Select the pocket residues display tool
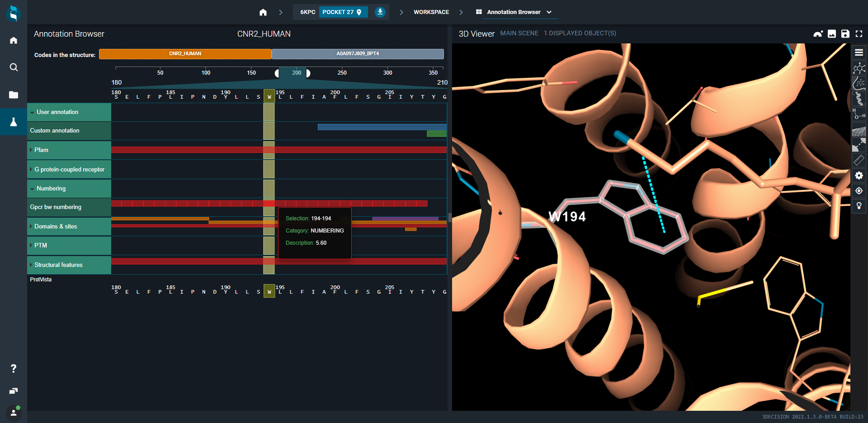Viewport: 868px width, 423px height. coord(859,83)
